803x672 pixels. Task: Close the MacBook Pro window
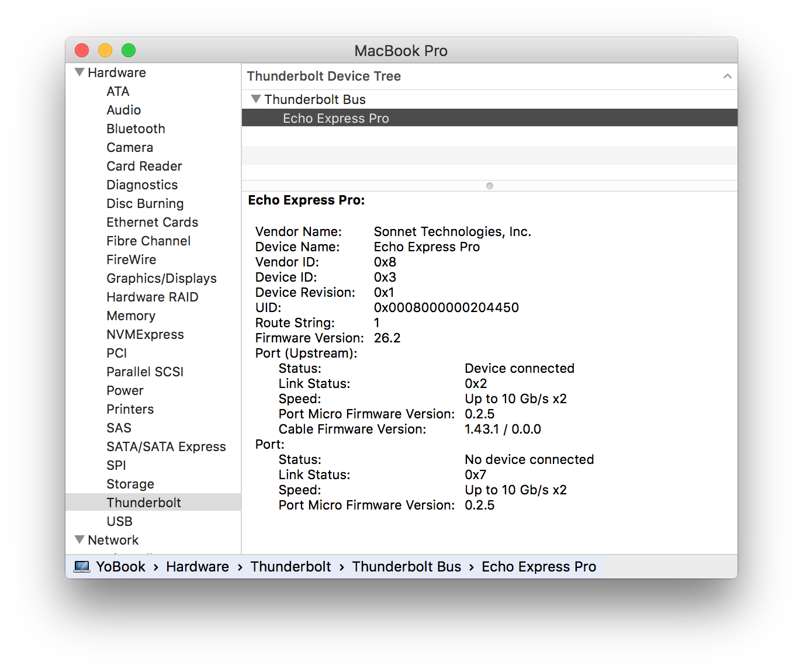click(82, 51)
